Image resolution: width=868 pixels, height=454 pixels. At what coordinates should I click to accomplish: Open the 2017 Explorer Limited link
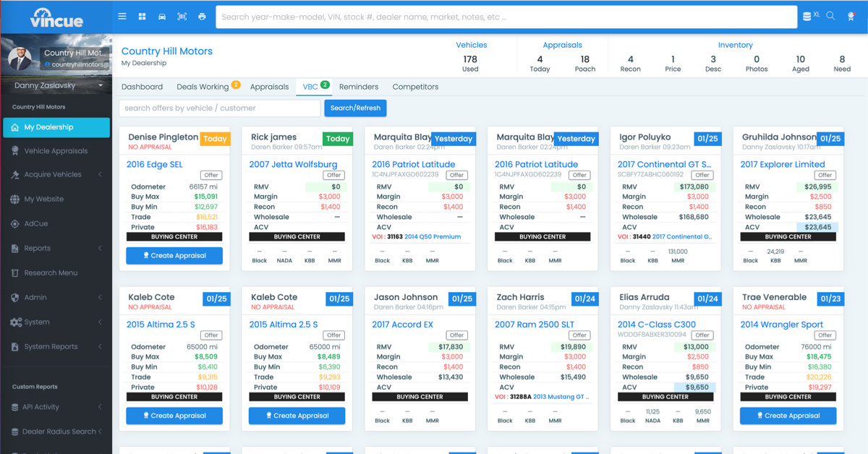[783, 165]
